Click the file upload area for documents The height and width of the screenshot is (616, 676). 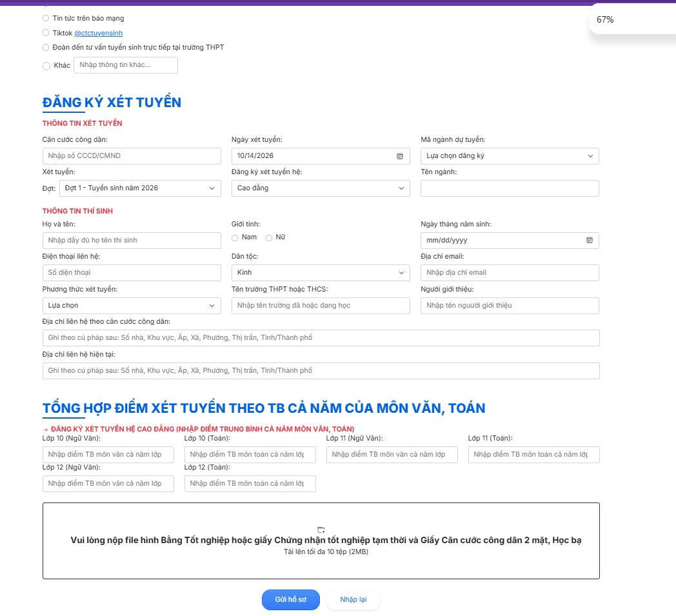(x=321, y=541)
